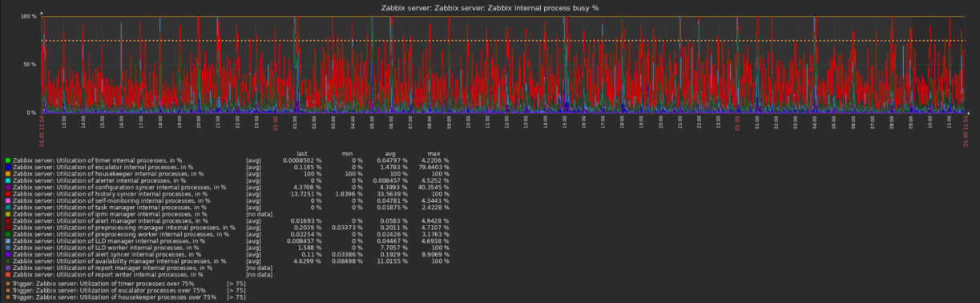Click the graph title 'Zabbix internal process busy %'
Screen dimensions: 980x303
point(490,7)
